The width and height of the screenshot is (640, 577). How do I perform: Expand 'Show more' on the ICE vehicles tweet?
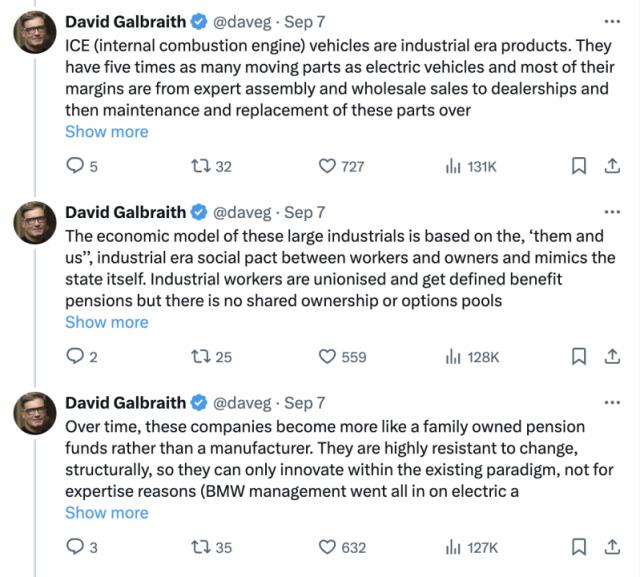click(106, 132)
